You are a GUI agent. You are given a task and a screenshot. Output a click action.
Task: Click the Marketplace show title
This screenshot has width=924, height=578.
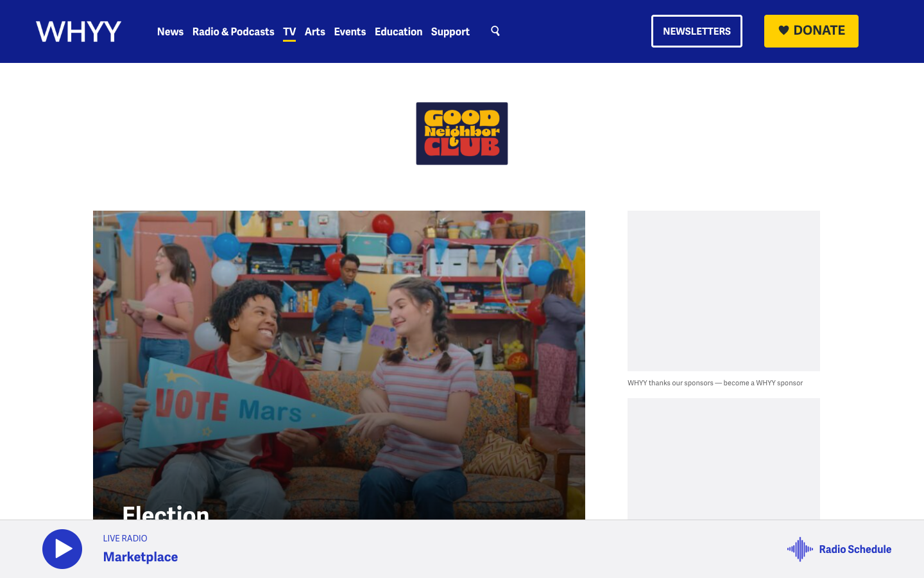141,557
